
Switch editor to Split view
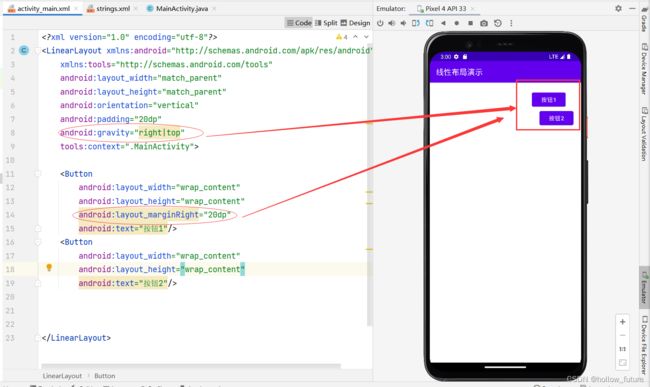click(x=326, y=23)
